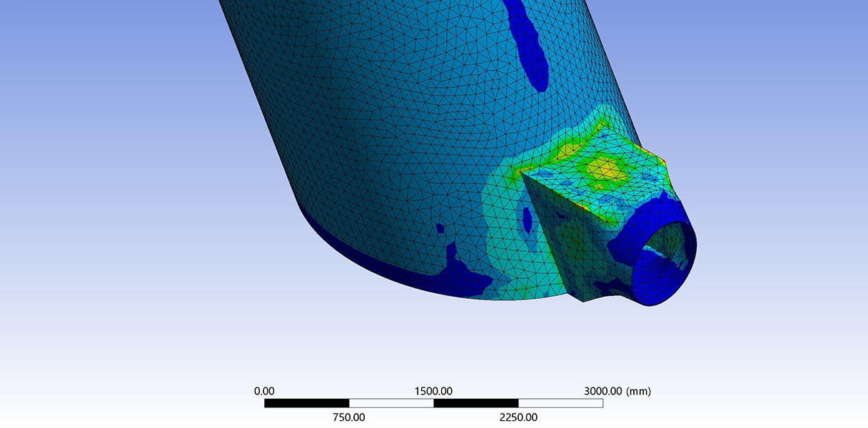
Task: Click the last white segment of the scale bar
Action: pyautogui.click(x=561, y=403)
